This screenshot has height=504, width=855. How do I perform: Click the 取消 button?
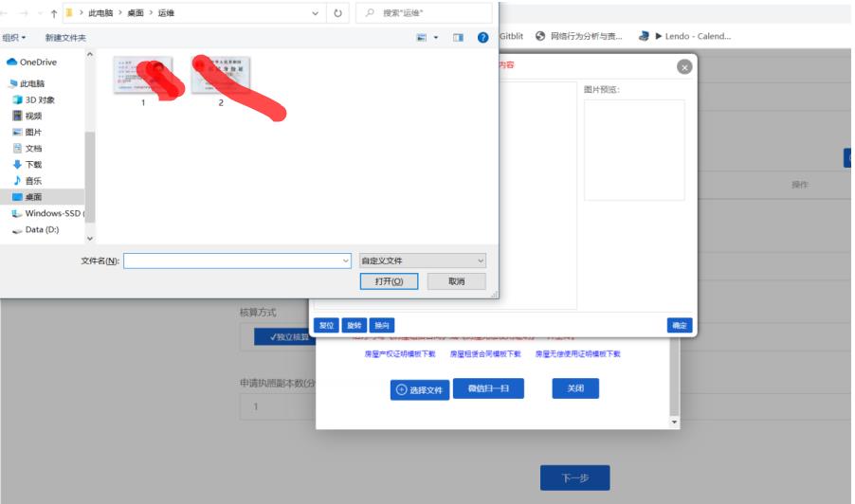pos(456,281)
